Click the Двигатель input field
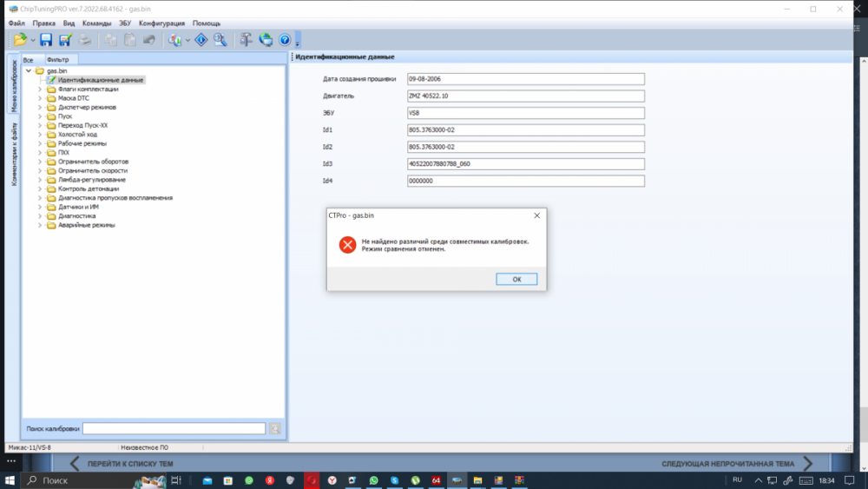Image resolution: width=868 pixels, height=489 pixels. click(x=526, y=96)
